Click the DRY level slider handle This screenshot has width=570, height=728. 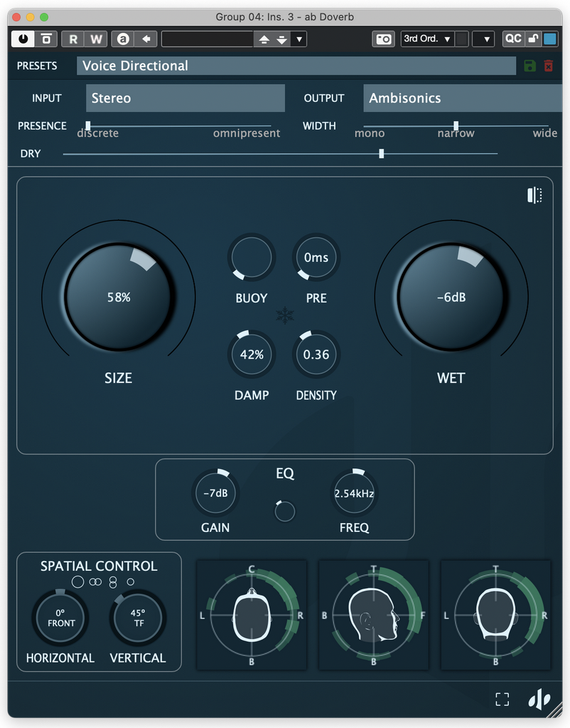click(x=381, y=153)
